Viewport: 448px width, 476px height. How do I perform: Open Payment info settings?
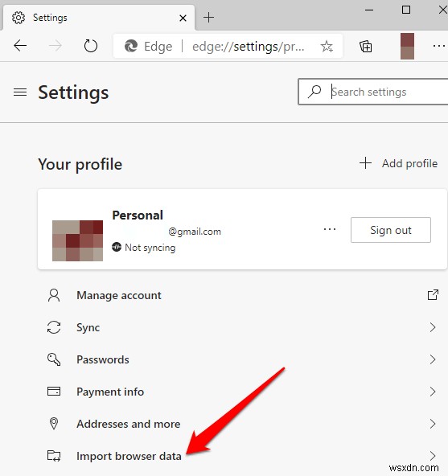point(242,392)
